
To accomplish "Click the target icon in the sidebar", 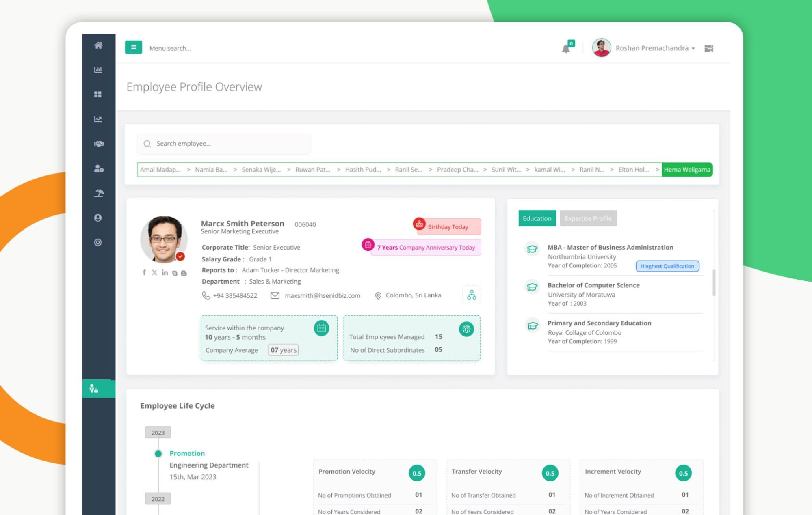I will (98, 242).
